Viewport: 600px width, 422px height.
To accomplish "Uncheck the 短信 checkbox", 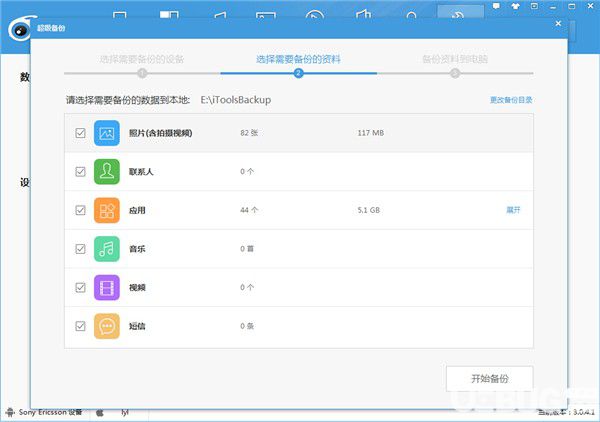I will coord(80,326).
